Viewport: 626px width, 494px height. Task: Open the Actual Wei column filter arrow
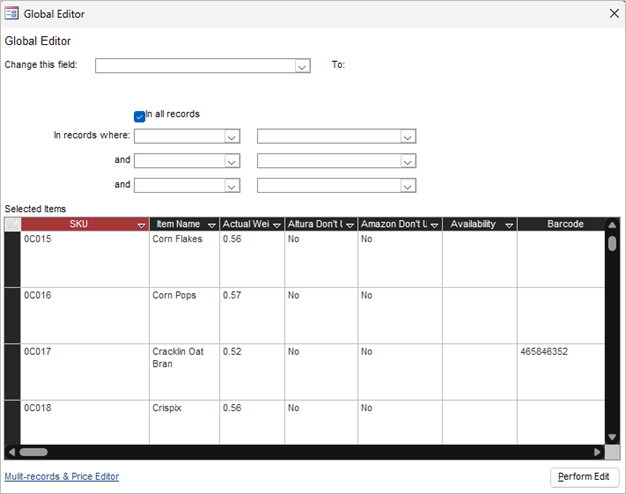pyautogui.click(x=277, y=225)
